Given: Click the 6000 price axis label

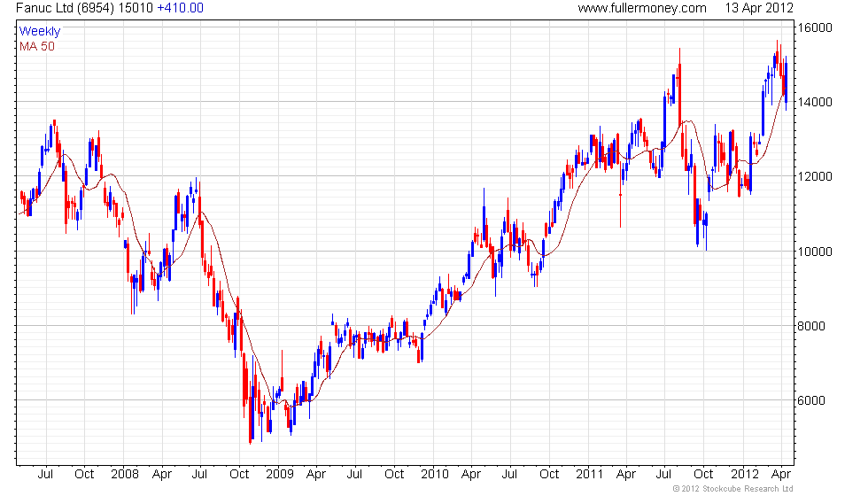Looking at the screenshot, I should (x=814, y=400).
